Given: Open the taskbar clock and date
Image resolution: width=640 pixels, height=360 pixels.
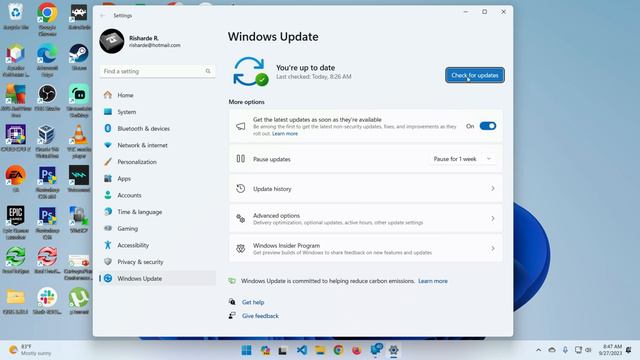Looking at the screenshot, I should (611, 350).
